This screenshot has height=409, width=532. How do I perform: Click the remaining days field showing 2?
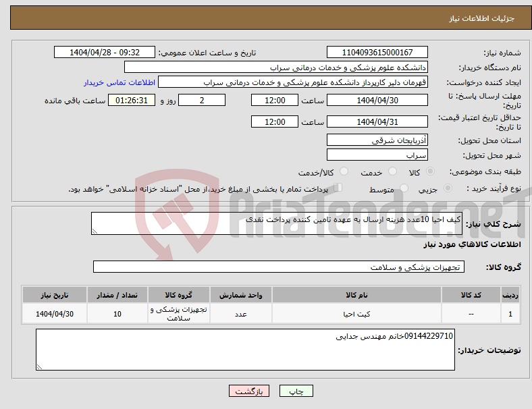(202, 100)
